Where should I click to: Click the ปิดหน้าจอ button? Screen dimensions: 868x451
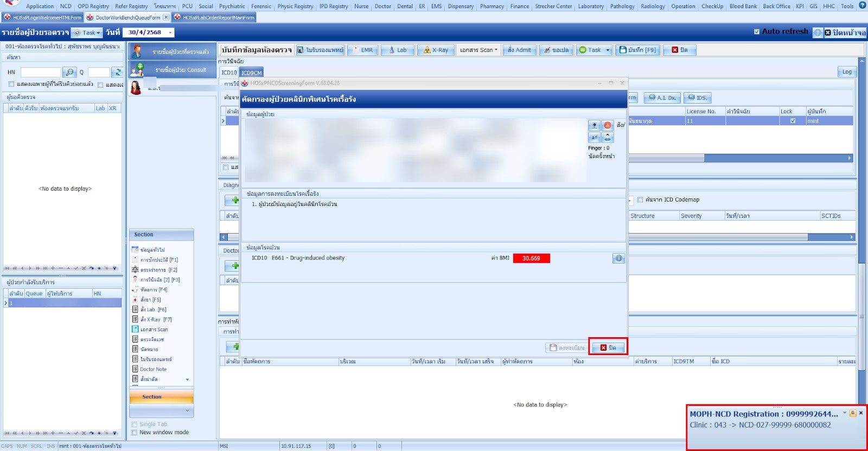point(845,33)
